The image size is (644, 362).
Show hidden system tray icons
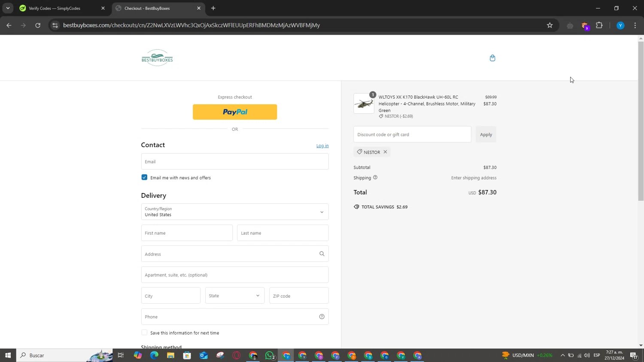pos(562,355)
